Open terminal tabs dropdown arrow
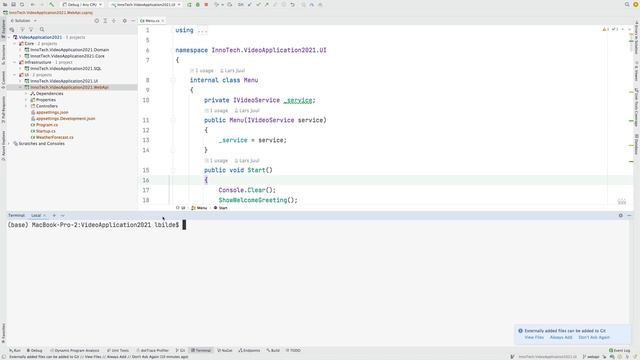The image size is (640, 360). point(62,215)
